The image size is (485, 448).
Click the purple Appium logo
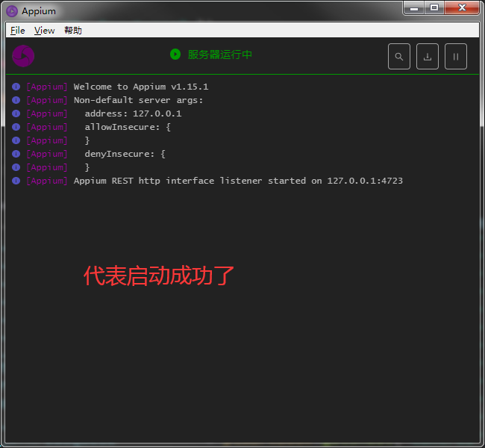[x=23, y=56]
